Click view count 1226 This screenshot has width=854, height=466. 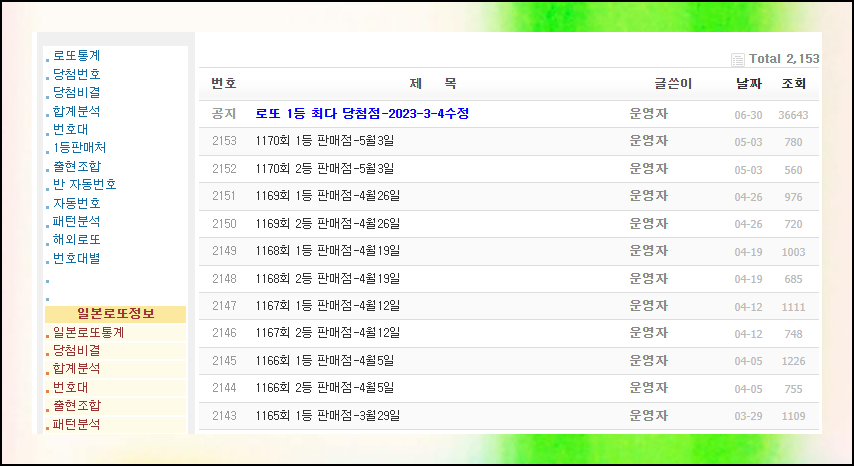pos(793,361)
